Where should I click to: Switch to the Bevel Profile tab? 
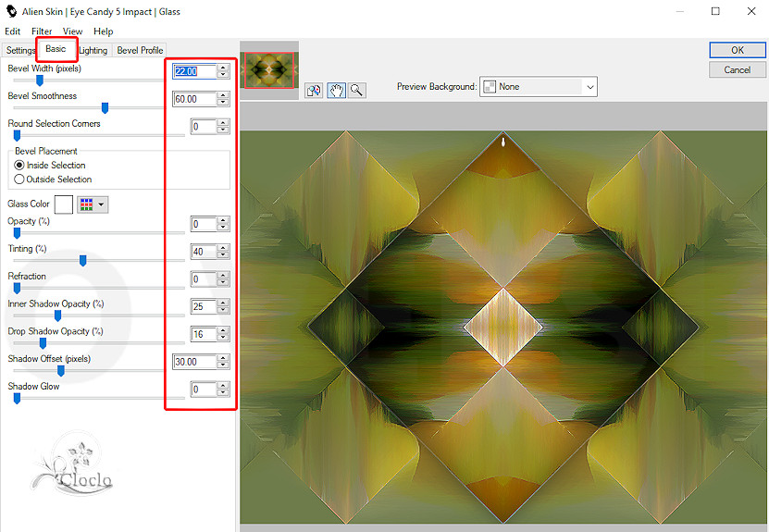coord(140,50)
